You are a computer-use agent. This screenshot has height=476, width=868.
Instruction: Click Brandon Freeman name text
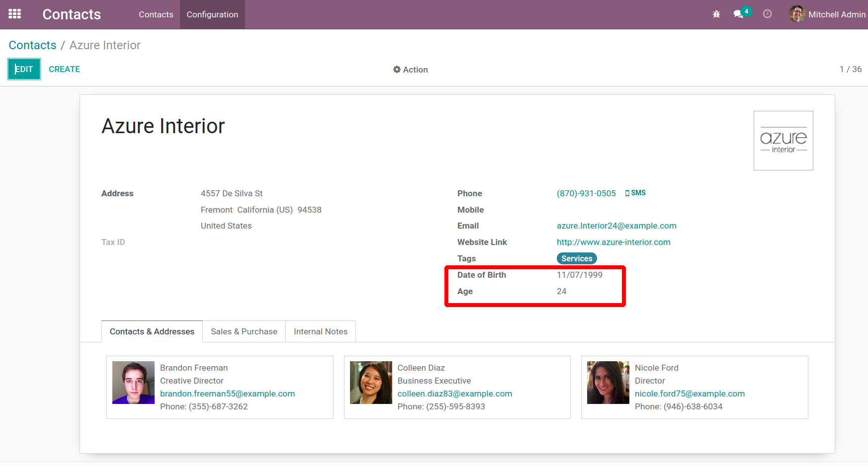[x=194, y=368]
